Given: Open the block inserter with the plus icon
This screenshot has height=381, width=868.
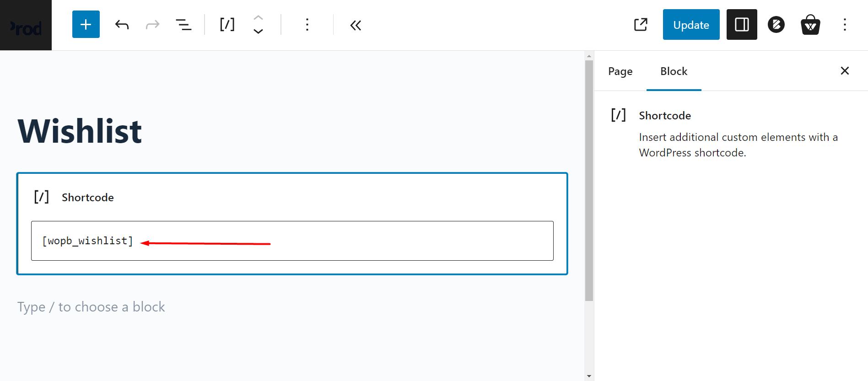Looking at the screenshot, I should [86, 24].
